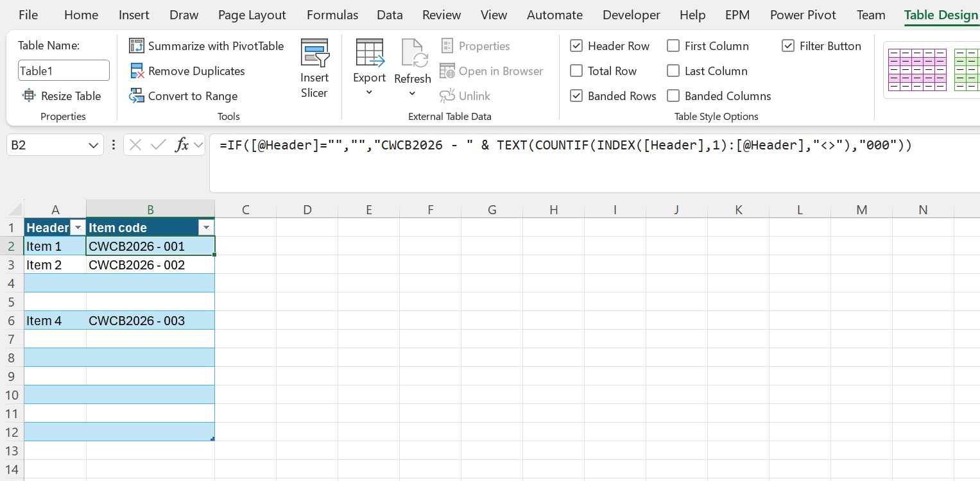Image resolution: width=980 pixels, height=481 pixels.
Task: Click the vertical dots handle beside Name Box
Action: click(x=114, y=145)
